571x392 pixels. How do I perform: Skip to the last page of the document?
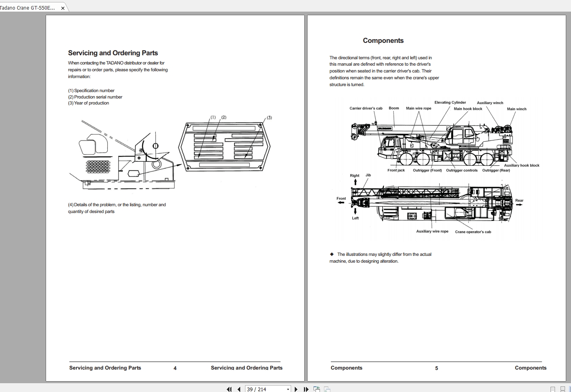coord(306,389)
